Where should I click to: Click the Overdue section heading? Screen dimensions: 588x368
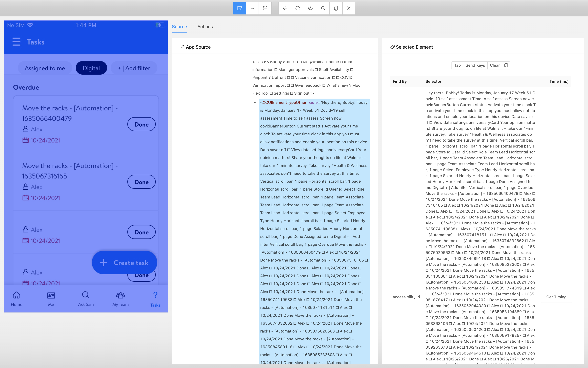26,87
